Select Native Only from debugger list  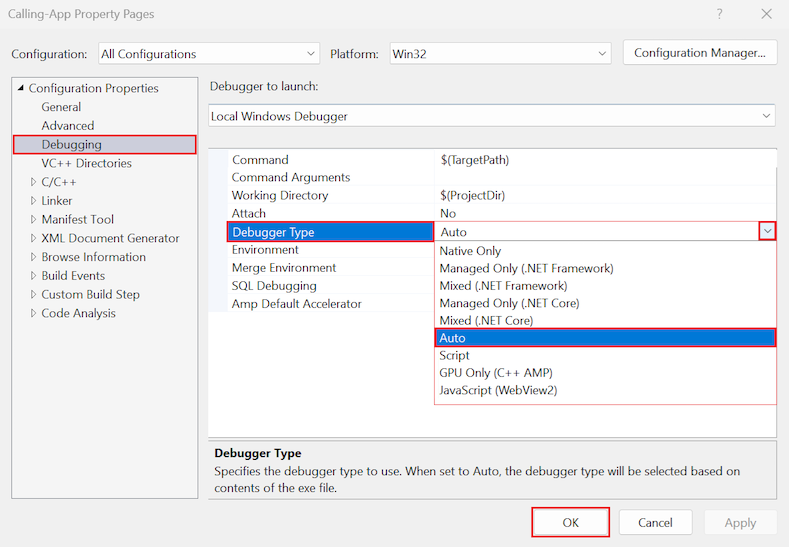[470, 251]
